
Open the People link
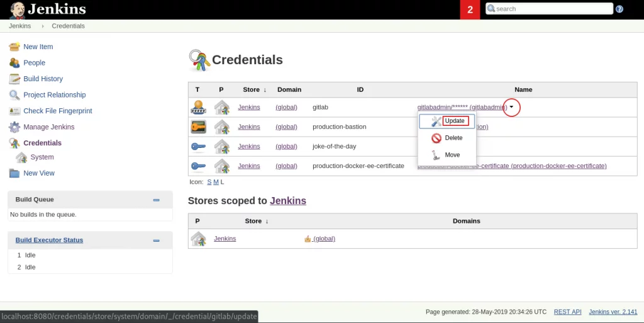point(34,63)
